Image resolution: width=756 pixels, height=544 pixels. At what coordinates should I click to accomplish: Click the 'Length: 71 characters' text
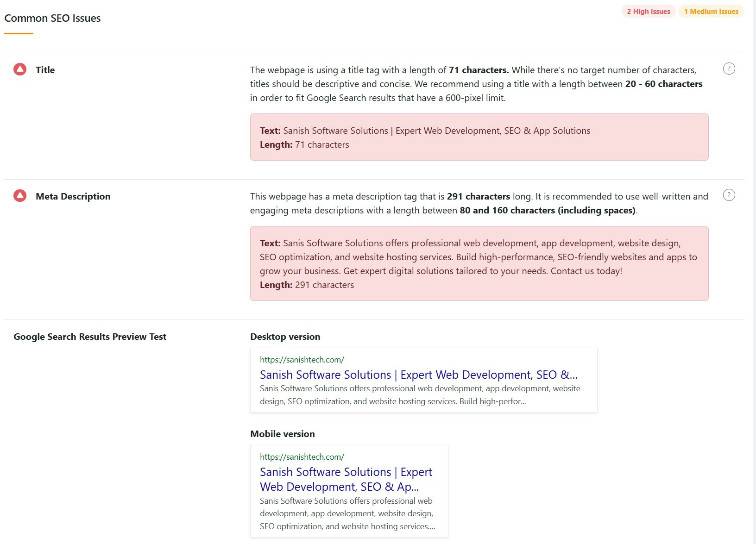[x=304, y=144]
